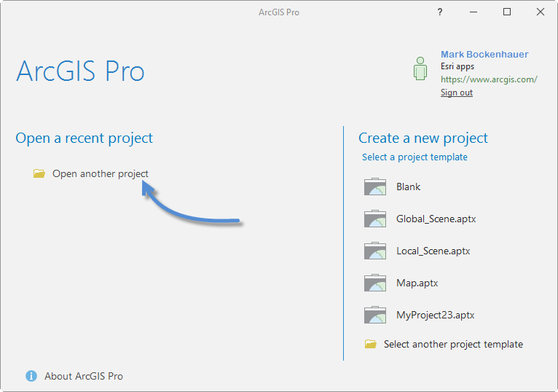Close the ArcGIS Pro window
The width and height of the screenshot is (558, 392).
541,12
